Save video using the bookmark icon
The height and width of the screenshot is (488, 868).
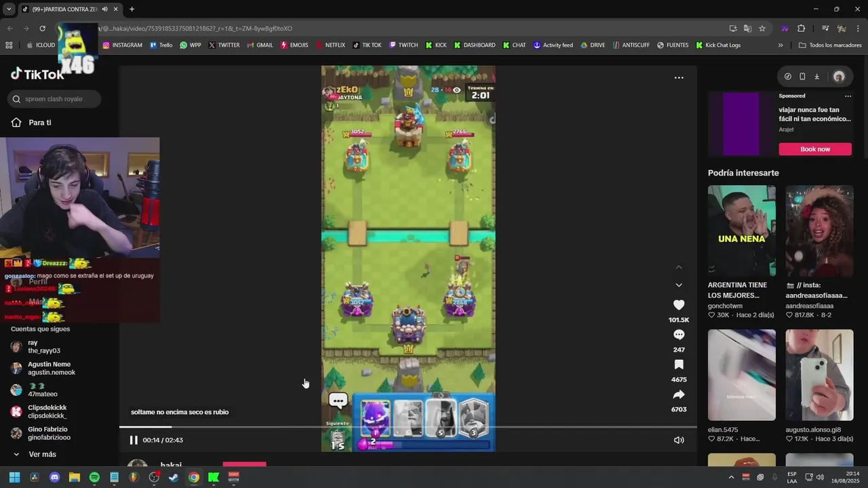(x=679, y=365)
